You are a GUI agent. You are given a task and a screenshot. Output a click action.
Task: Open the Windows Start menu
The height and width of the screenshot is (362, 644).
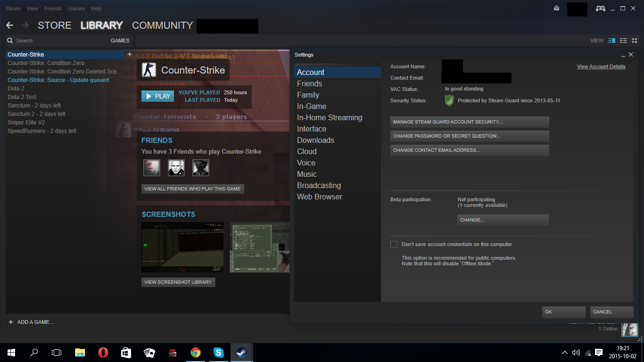(x=11, y=353)
